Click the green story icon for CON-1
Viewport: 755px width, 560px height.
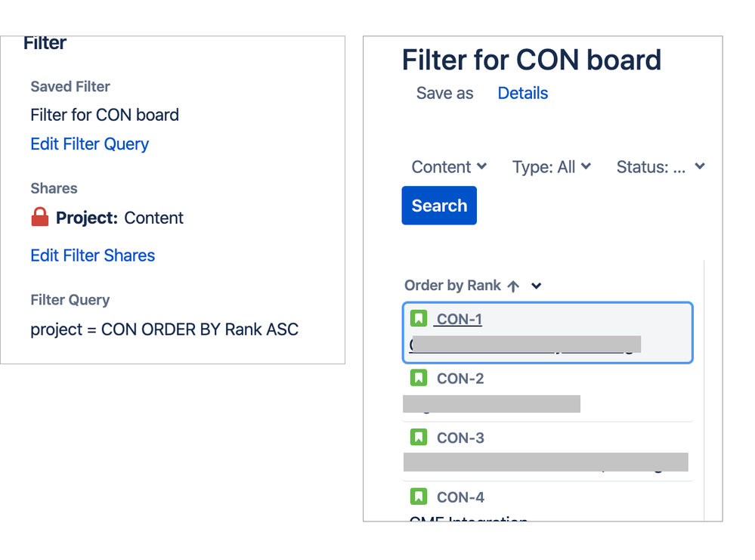pos(419,318)
